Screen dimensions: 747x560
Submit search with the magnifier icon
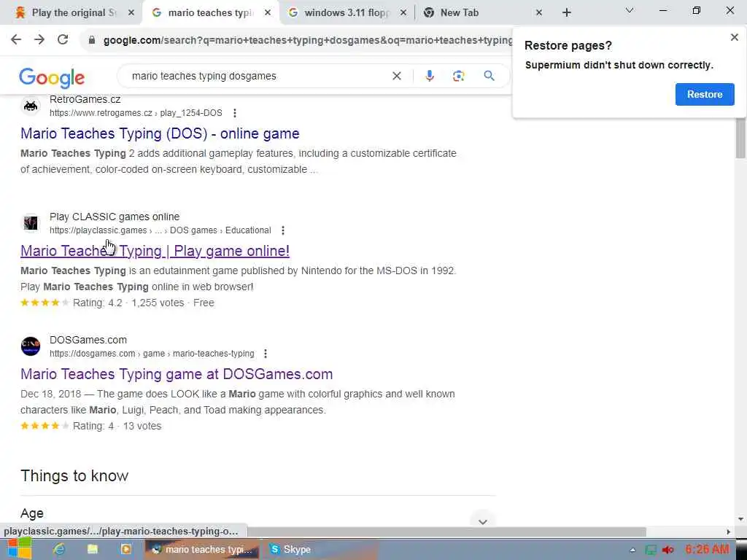[489, 76]
